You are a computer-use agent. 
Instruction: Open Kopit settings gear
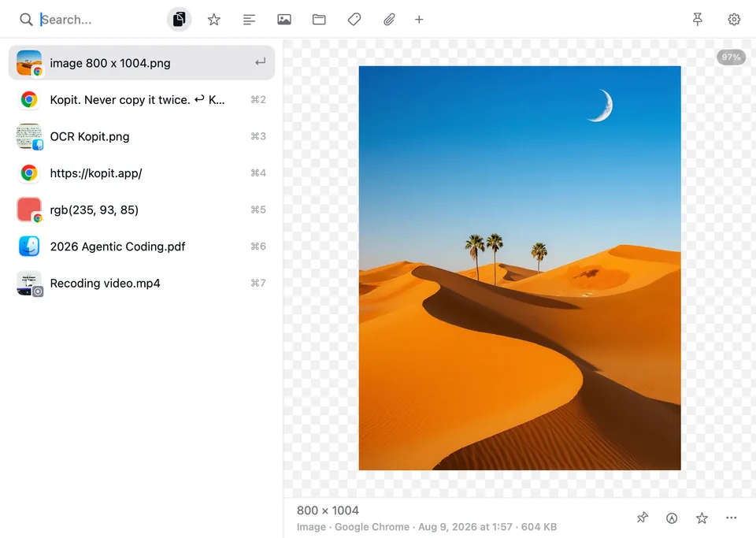(x=734, y=19)
